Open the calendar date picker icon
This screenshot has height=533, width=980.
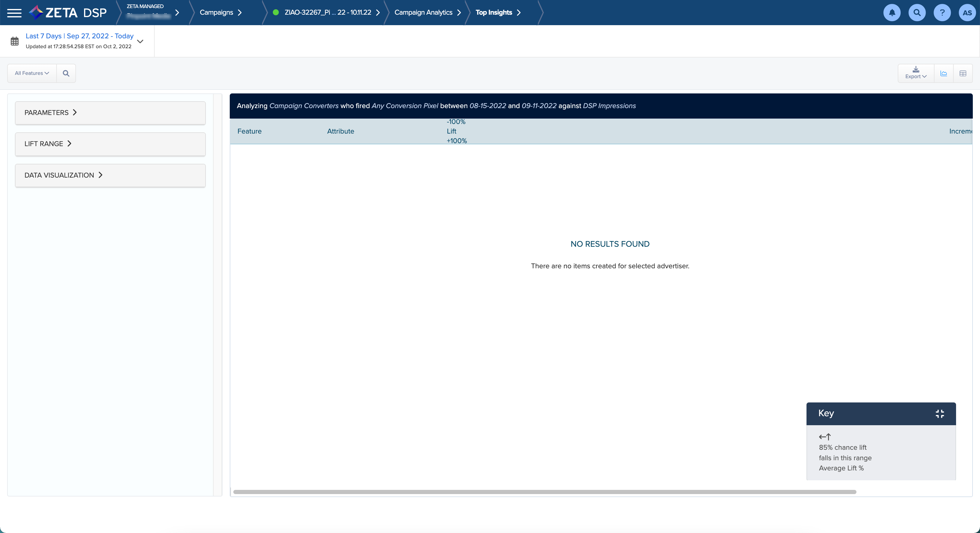point(14,41)
